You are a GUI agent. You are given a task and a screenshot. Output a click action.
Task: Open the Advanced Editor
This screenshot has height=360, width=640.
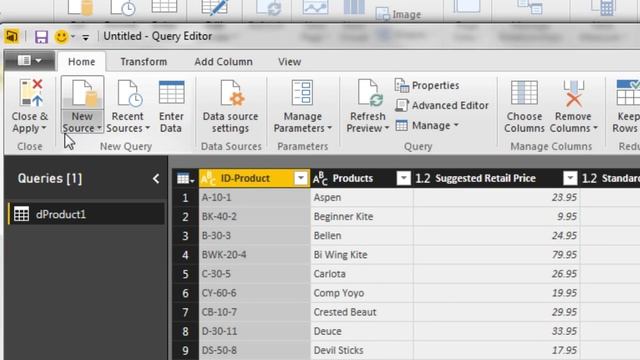tap(442, 105)
